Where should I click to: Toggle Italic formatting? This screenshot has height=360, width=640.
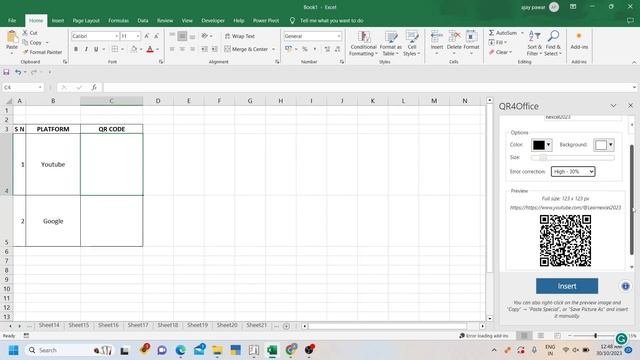[86, 49]
